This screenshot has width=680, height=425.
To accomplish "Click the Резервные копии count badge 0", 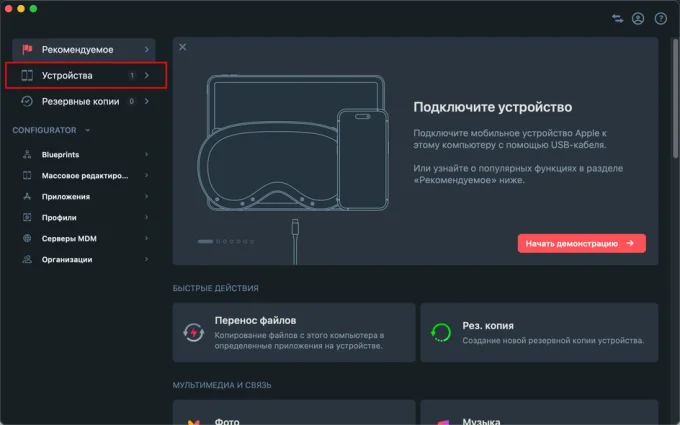I will (132, 101).
